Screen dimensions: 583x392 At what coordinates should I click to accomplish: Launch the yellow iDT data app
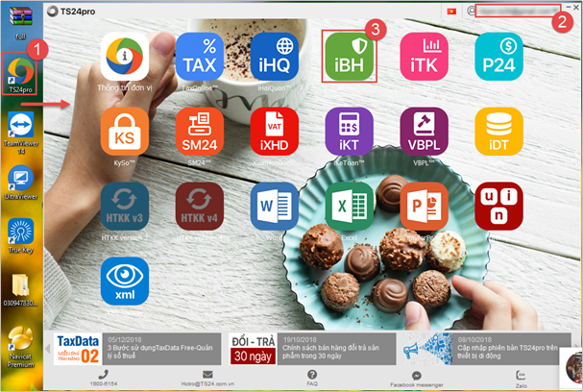click(498, 132)
